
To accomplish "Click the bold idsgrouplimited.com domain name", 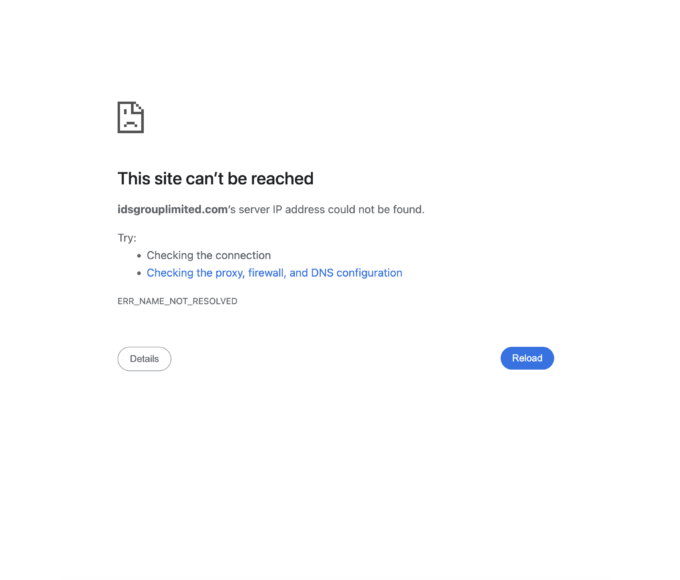I will (x=172, y=210).
